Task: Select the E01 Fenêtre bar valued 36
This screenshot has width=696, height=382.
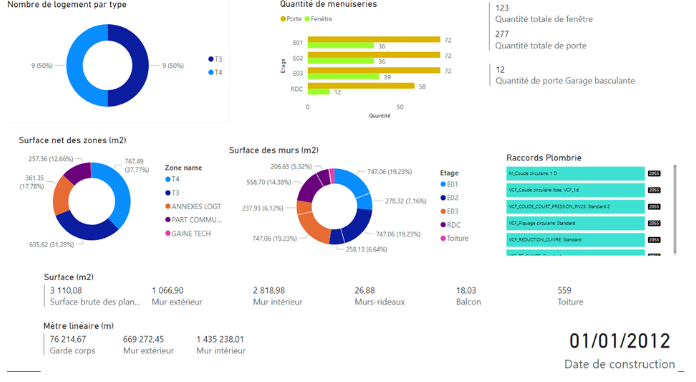Action: (341, 45)
